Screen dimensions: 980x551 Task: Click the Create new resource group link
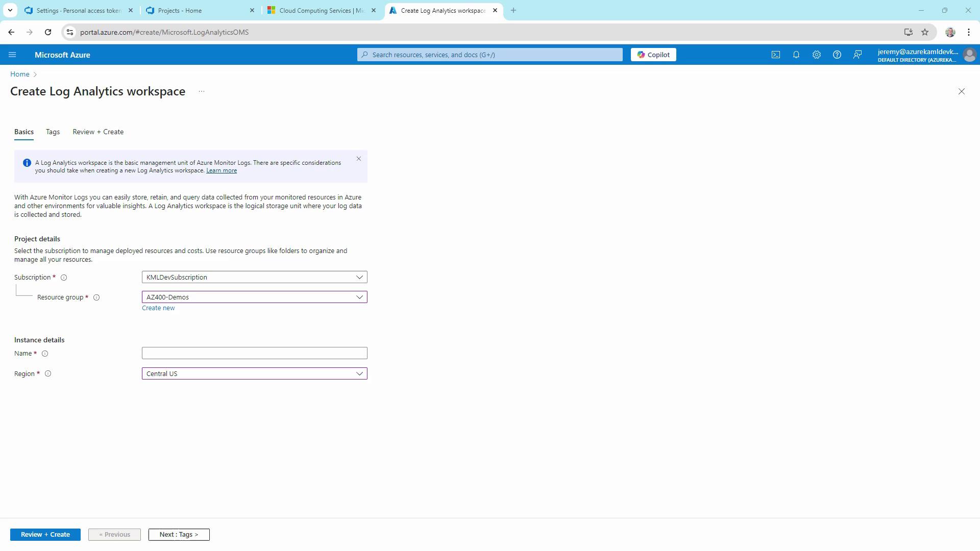pyautogui.click(x=158, y=308)
